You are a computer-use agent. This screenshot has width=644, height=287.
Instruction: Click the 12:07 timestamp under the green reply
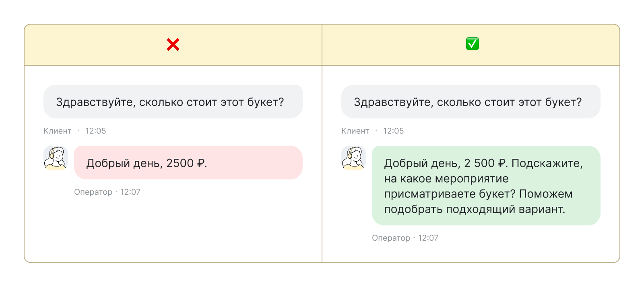pyautogui.click(x=428, y=238)
